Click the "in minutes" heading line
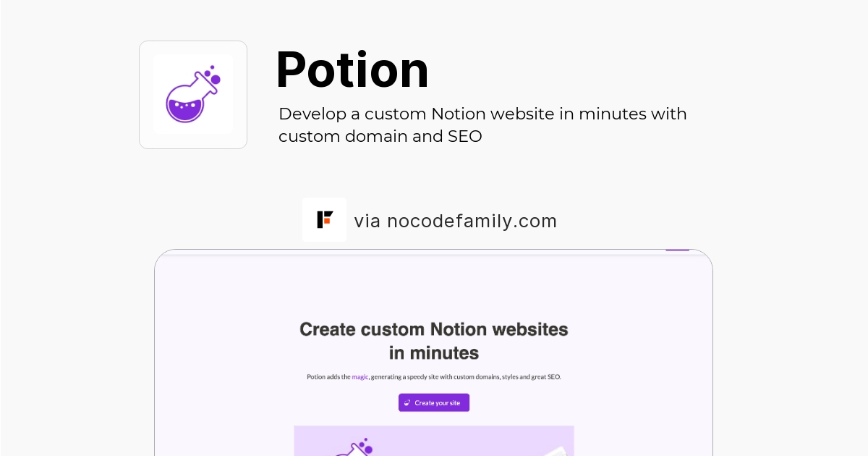The height and width of the screenshot is (456, 868). pyautogui.click(x=434, y=353)
